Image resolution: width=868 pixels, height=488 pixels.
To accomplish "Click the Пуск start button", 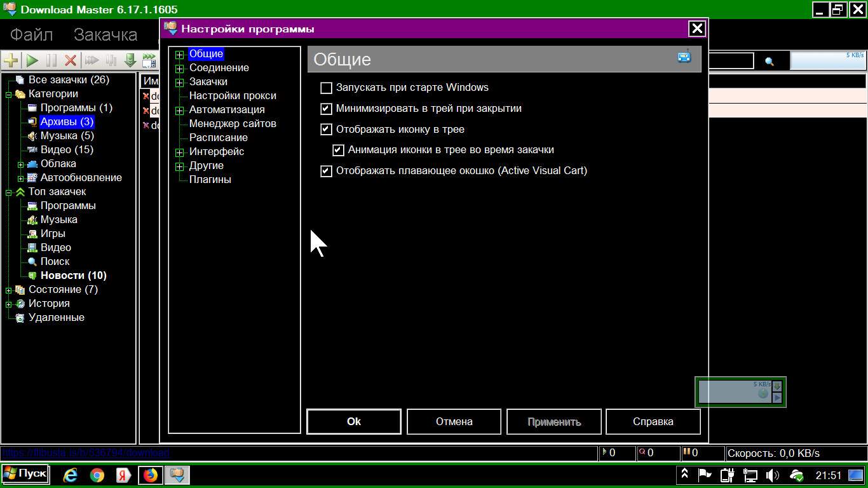I will pos(25,474).
